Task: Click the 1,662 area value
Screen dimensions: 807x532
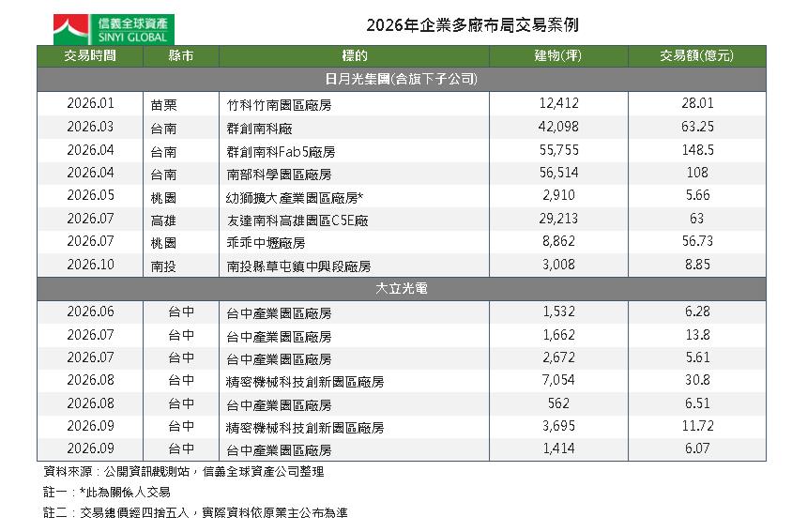Action: [559, 336]
